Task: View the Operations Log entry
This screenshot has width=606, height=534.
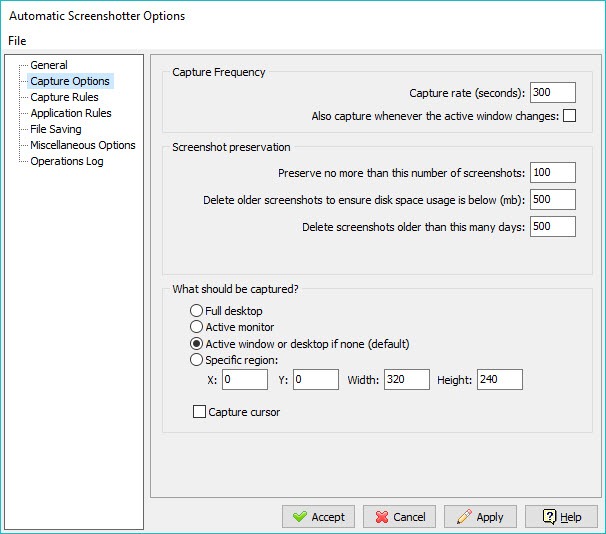Action: point(67,161)
